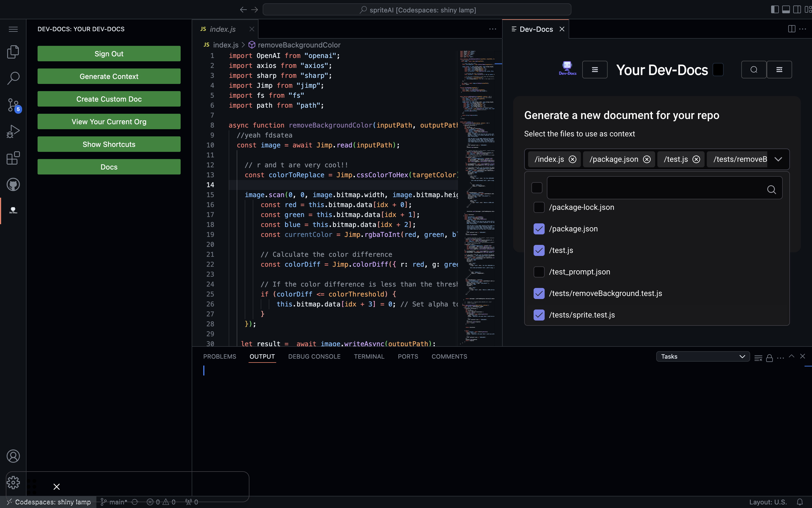Open the Explorer view in activity bar
Viewport: 812px width, 508px height.
tap(13, 52)
